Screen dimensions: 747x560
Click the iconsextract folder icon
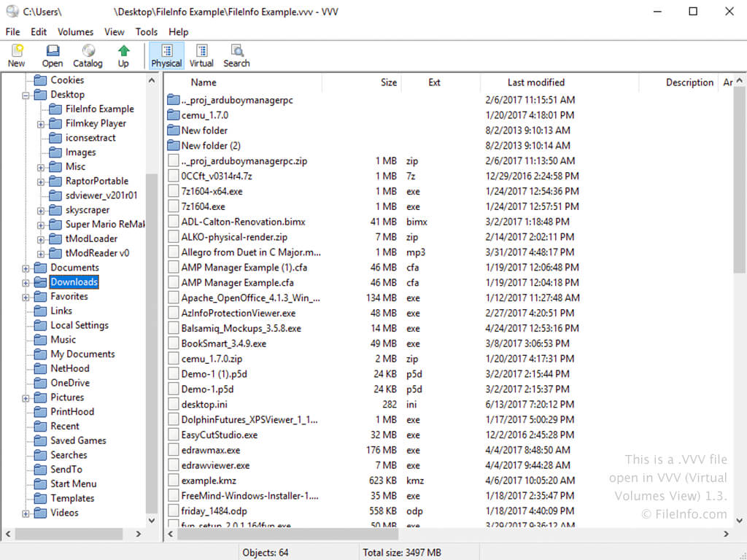[x=55, y=138]
